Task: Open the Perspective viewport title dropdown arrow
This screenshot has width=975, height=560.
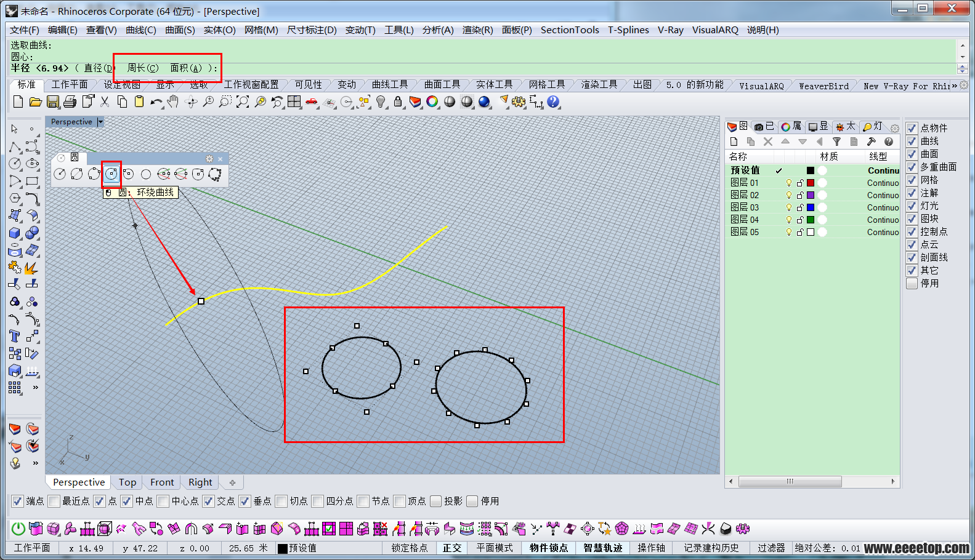Action: (x=100, y=122)
